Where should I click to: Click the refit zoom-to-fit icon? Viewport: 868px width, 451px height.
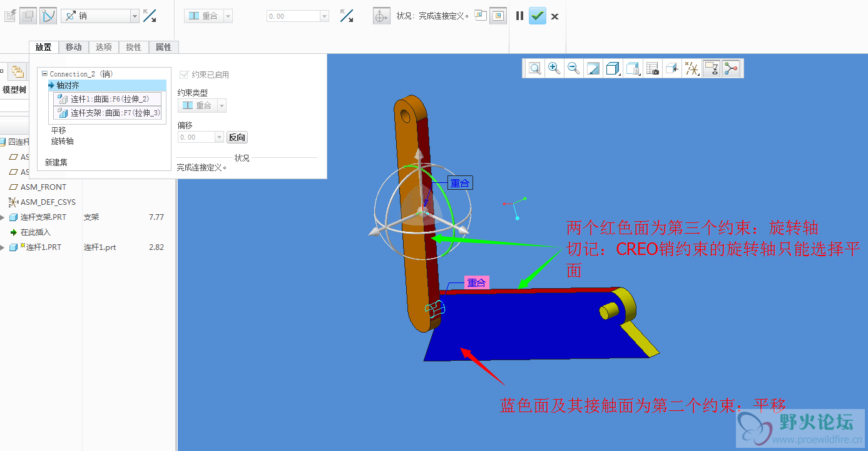(x=534, y=68)
